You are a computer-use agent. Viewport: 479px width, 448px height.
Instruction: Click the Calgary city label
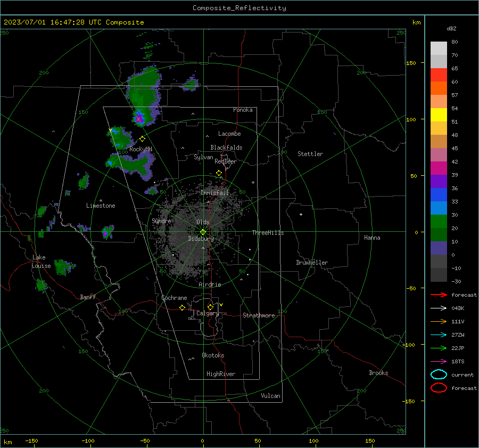[208, 313]
